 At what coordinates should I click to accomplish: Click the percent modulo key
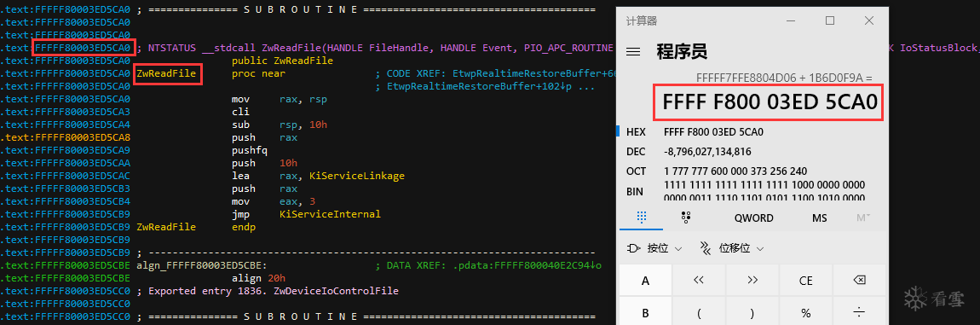[x=806, y=312]
